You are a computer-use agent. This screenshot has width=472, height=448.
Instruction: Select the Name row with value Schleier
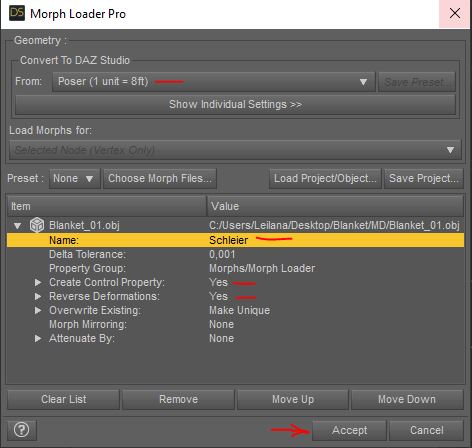pyautogui.click(x=235, y=240)
